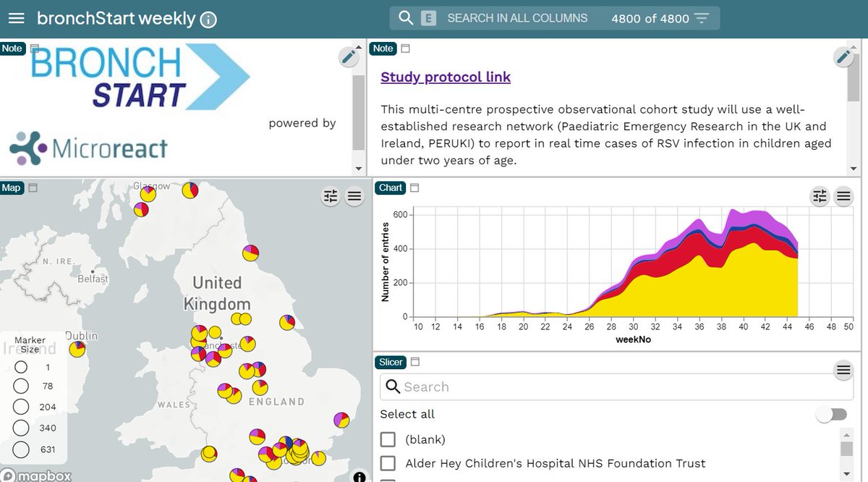The image size is (868, 482).
Task: Click the 4800 of 4800 entries count
Action: 650,18
